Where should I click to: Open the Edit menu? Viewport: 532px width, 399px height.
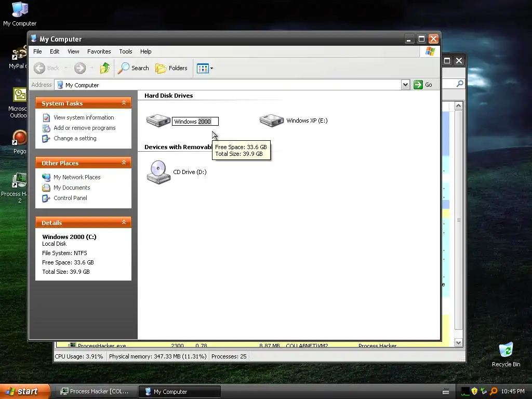click(55, 51)
